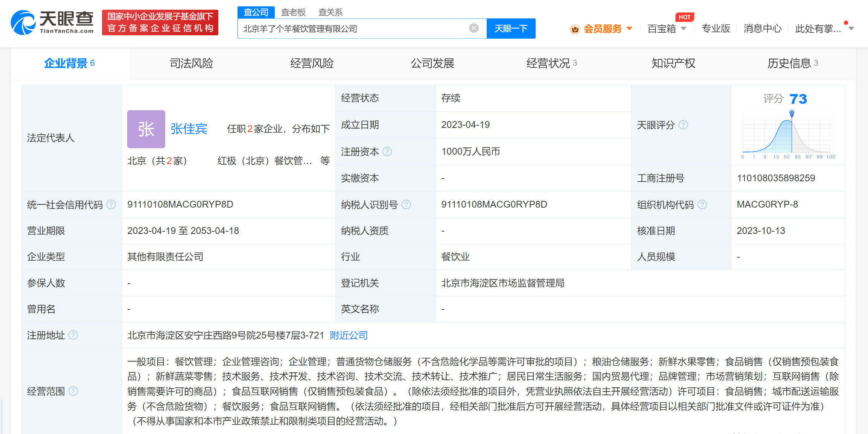Expand the 百宝箱 dropdown
The height and width of the screenshot is (434, 868).
tap(684, 29)
